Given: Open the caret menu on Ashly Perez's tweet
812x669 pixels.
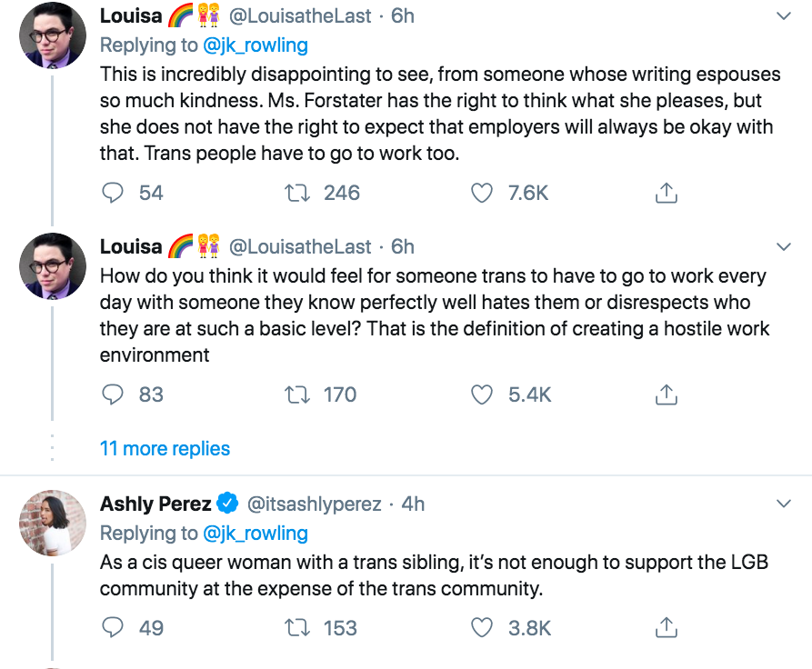Looking at the screenshot, I should point(783,504).
